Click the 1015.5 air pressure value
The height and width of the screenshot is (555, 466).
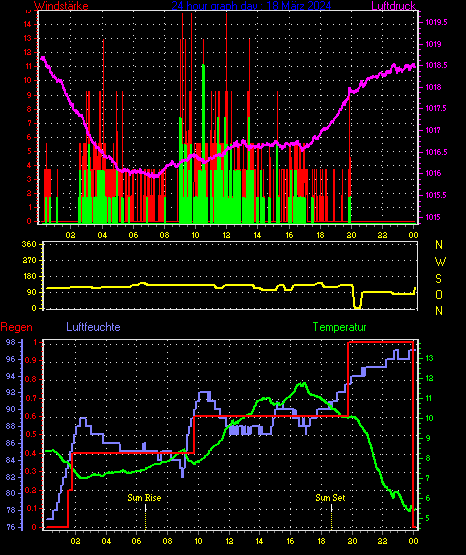click(436, 195)
